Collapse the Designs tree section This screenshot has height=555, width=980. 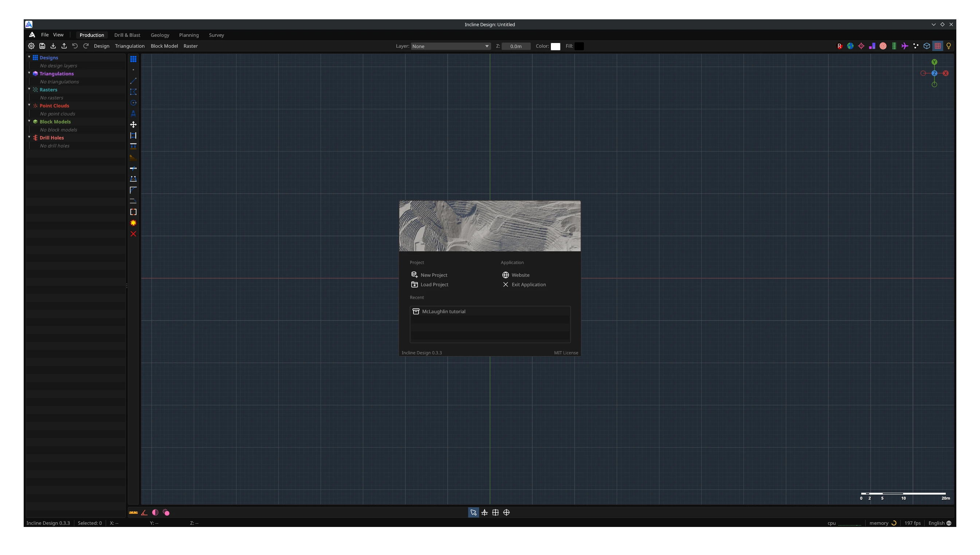point(29,57)
